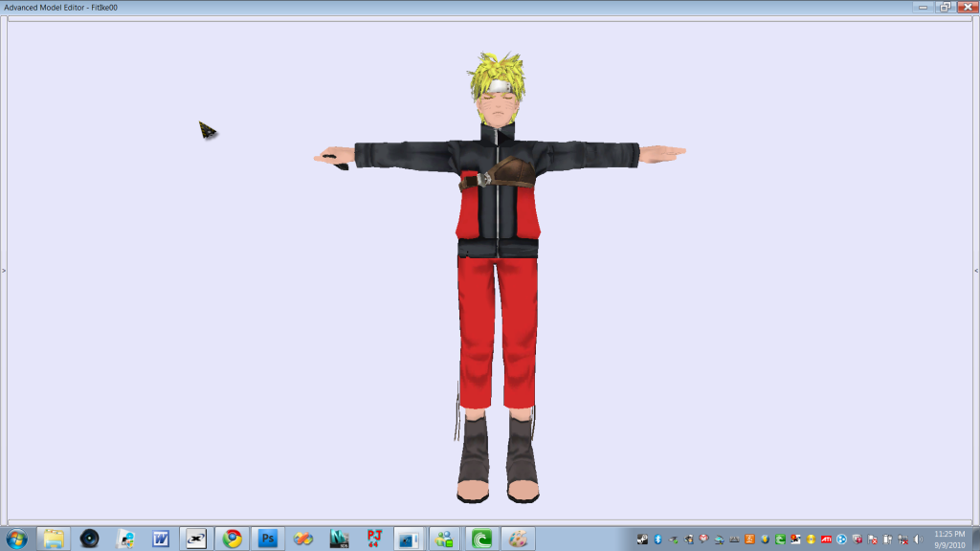Launch the PJ64 emulator from taskbar
Image resolution: width=980 pixels, height=551 pixels.
tap(374, 539)
